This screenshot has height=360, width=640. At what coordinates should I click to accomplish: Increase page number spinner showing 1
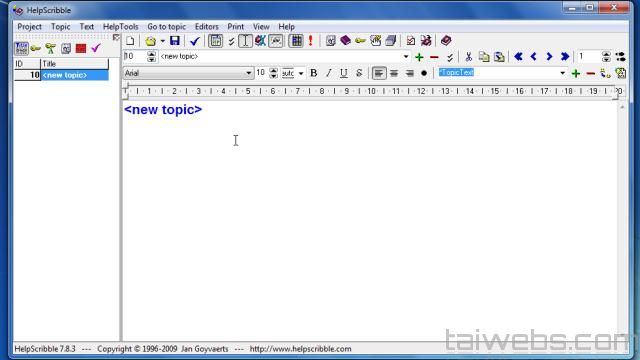606,54
